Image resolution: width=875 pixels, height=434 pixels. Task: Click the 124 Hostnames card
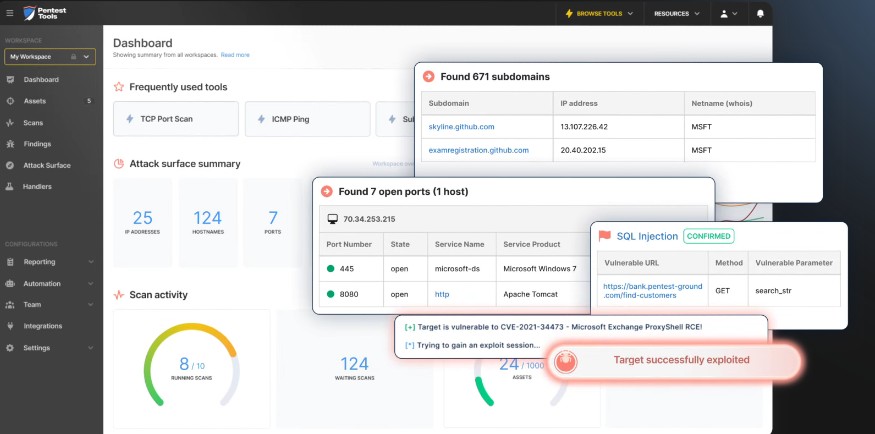point(208,222)
